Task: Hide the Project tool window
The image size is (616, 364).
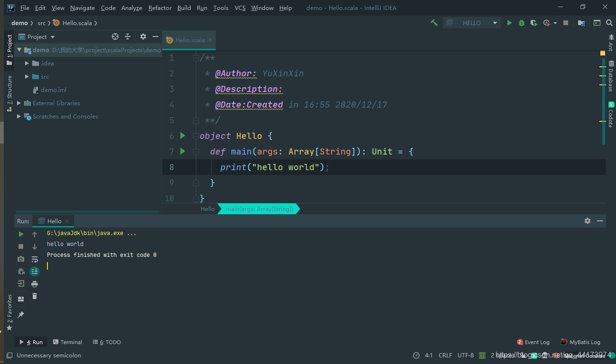Action: [156, 36]
